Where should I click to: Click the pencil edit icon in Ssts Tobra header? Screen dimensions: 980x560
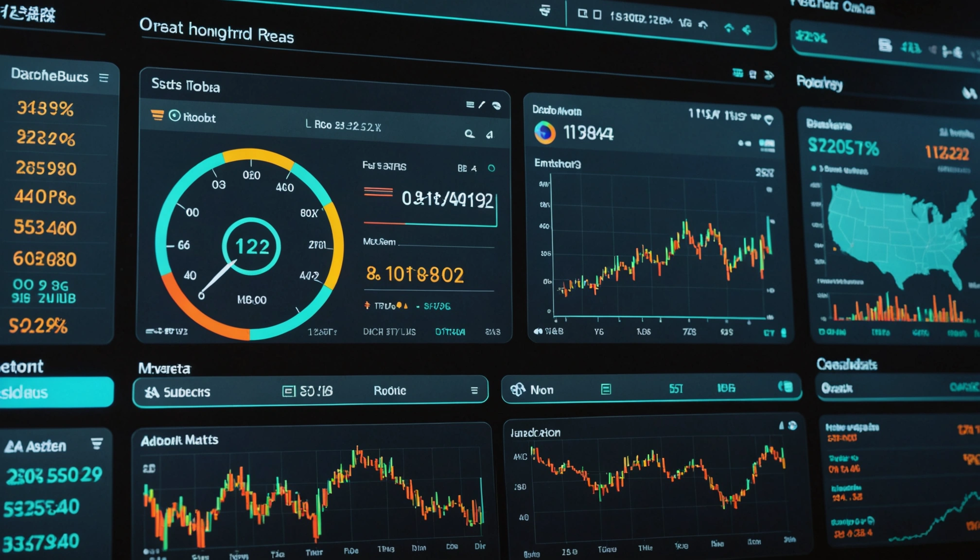482,105
